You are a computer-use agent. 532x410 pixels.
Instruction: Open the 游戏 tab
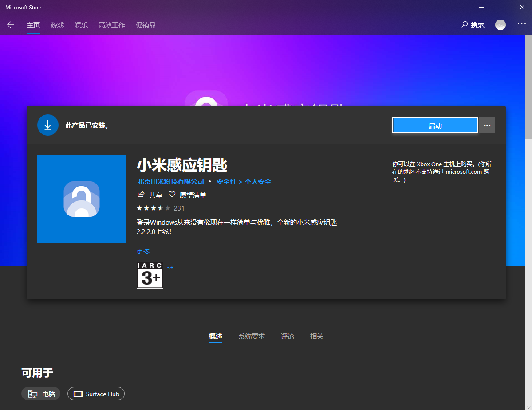[x=57, y=25]
